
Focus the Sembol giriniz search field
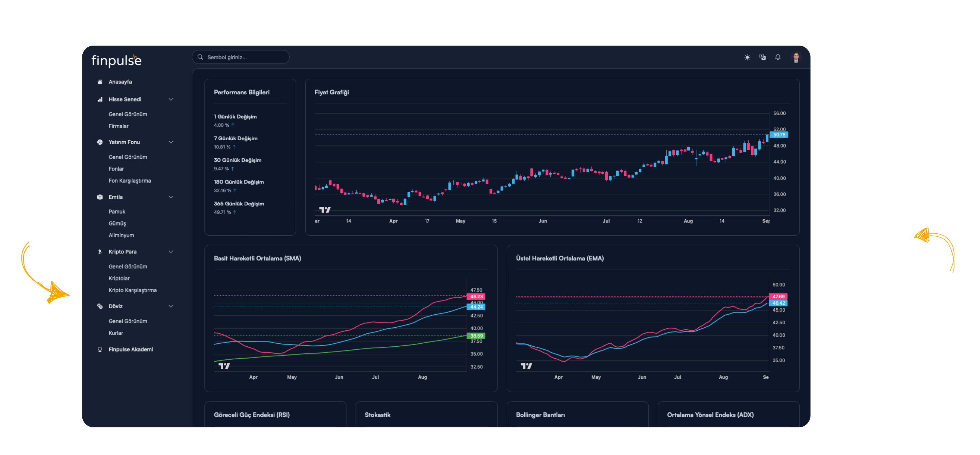(x=241, y=57)
